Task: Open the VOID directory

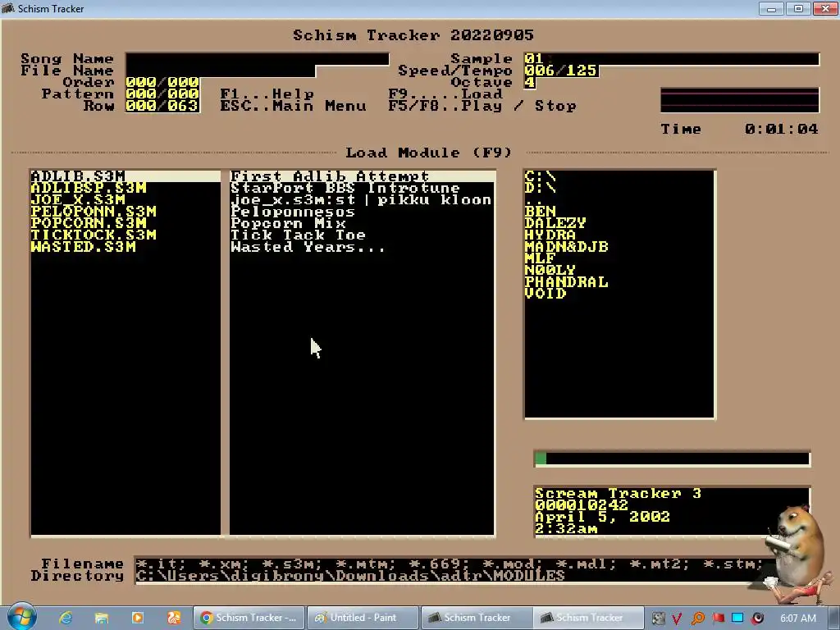Action: [546, 294]
